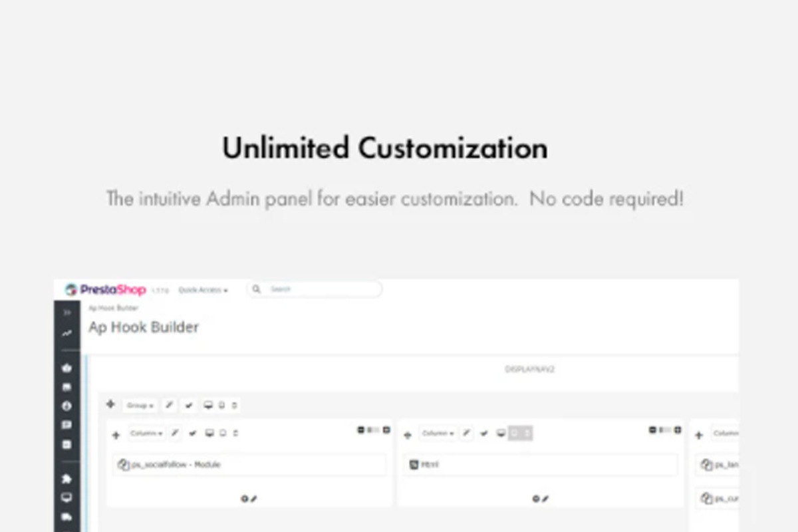This screenshot has width=798, height=532.
Task: Increase first column width with plus button
Action: pos(386,430)
